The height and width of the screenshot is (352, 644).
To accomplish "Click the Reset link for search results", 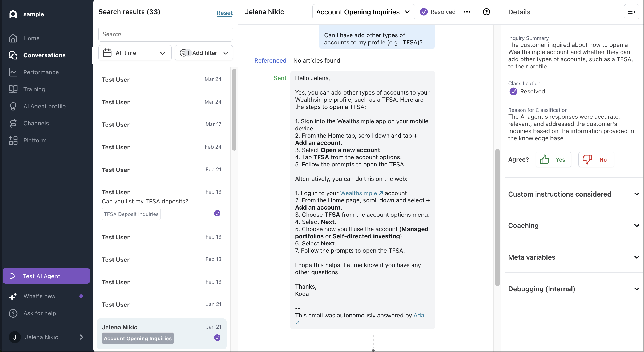I will click(x=224, y=13).
